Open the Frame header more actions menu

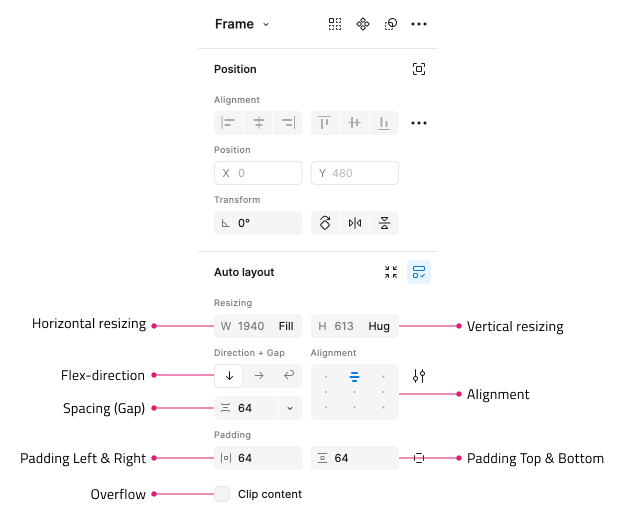pyautogui.click(x=419, y=24)
